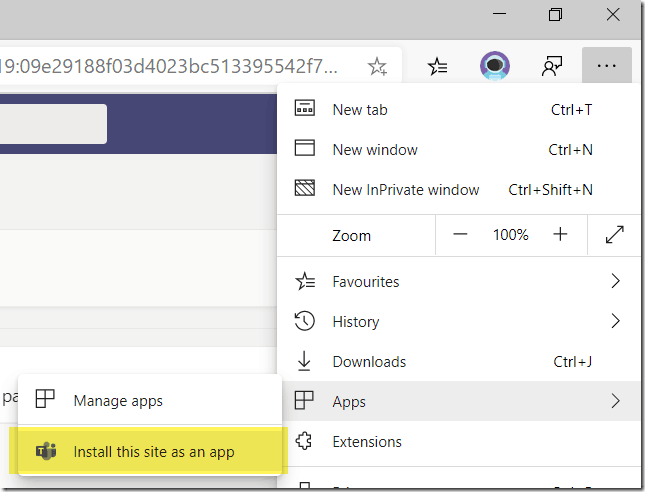Select Install this site as an app
This screenshot has width=645, height=492.
tap(154, 452)
